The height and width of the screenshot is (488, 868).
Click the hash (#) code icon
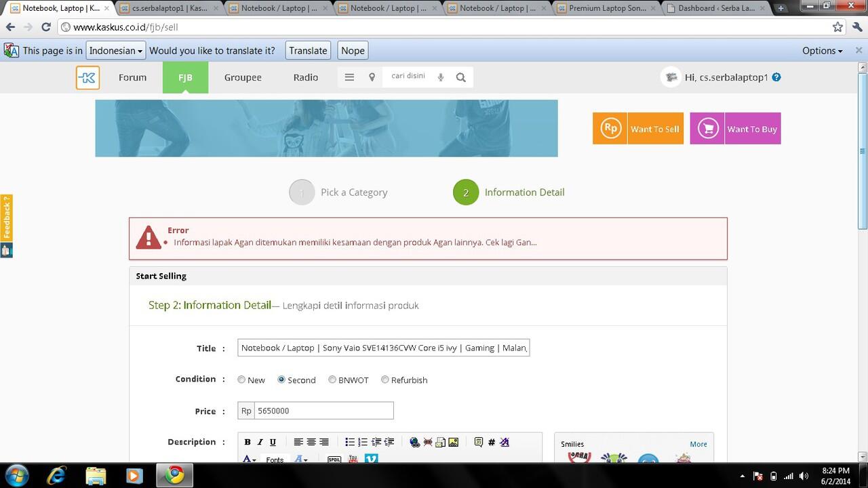(x=492, y=442)
